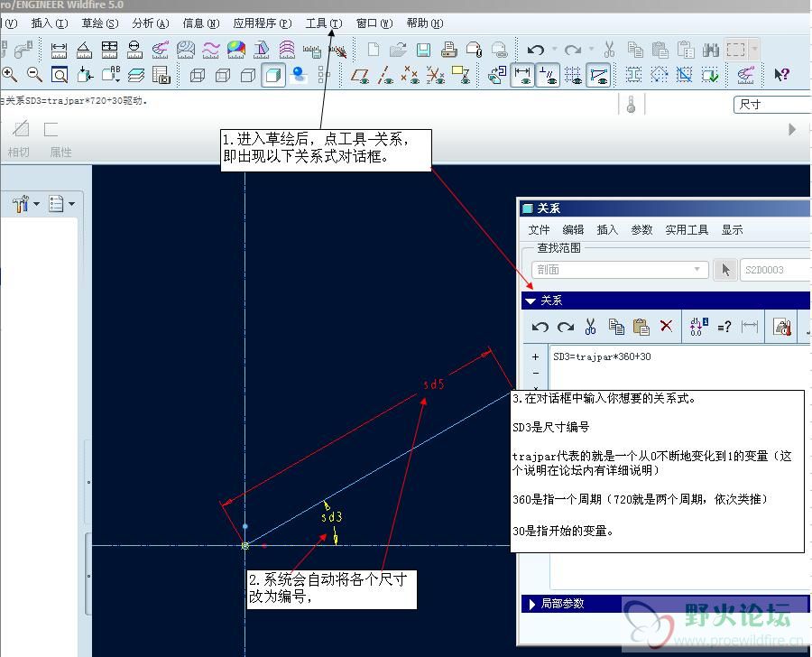
Task: Open the 插入(I) menu in main menu bar
Action: [x=50, y=23]
